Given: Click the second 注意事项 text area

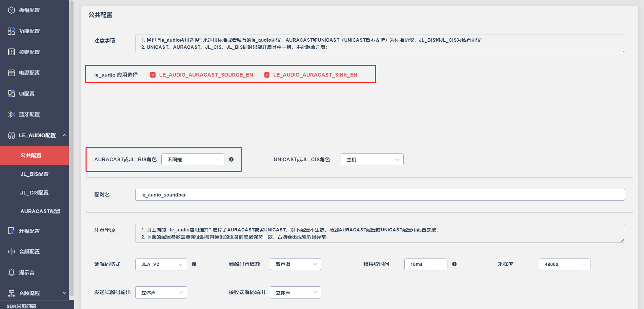Looking at the screenshot, I should (380, 233).
